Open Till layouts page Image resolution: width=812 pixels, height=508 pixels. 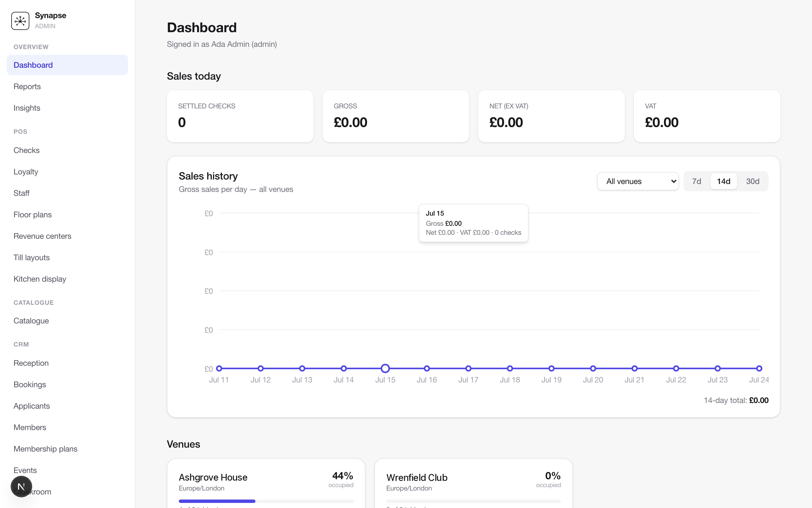click(x=67, y=258)
